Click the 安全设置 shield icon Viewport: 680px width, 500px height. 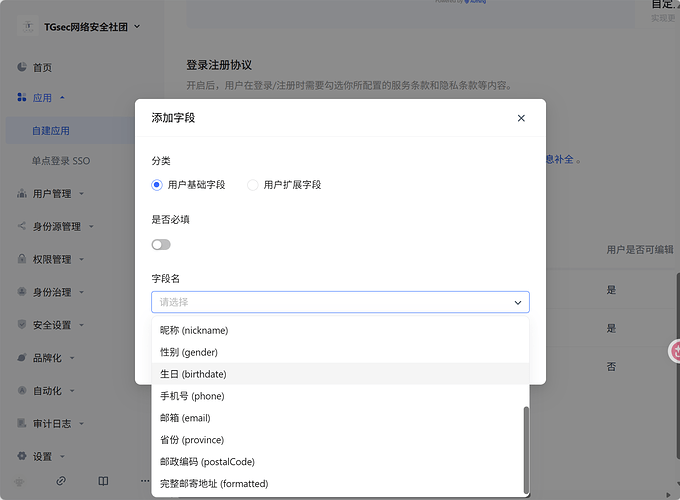22,324
